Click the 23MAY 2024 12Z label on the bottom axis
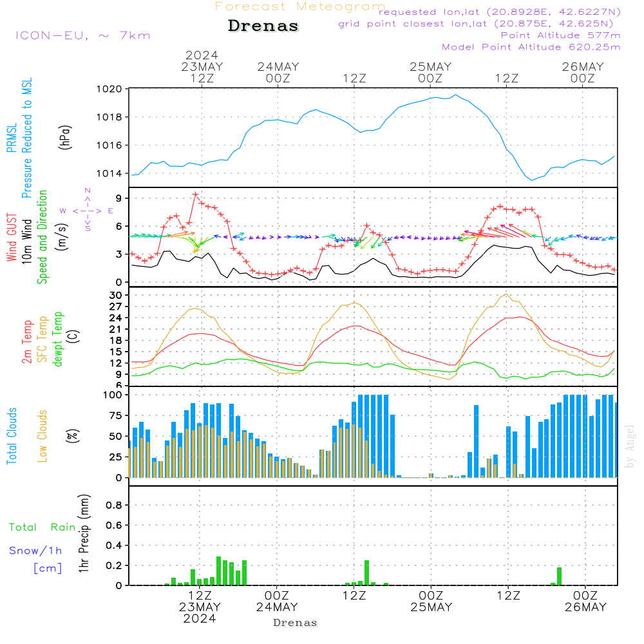 (x=200, y=607)
